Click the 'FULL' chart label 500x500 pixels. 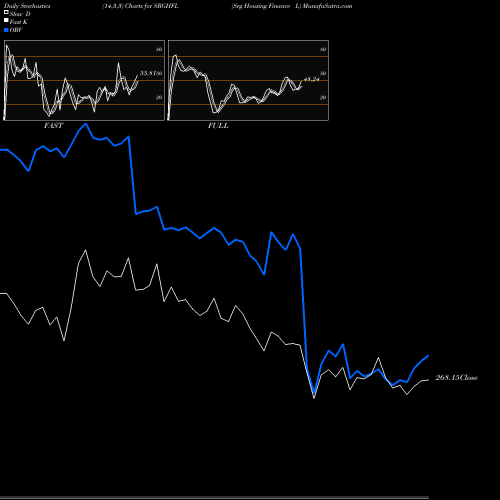click(218, 126)
